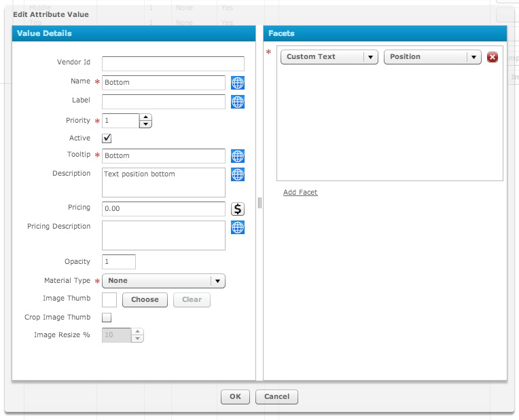Click the Choose image thumb button
519x420 pixels.
145,300
